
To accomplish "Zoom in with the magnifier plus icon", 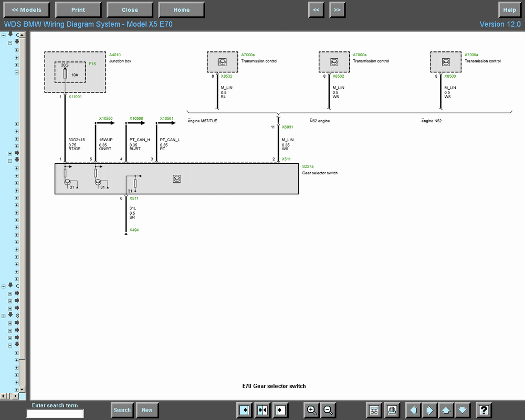I will click(311, 410).
